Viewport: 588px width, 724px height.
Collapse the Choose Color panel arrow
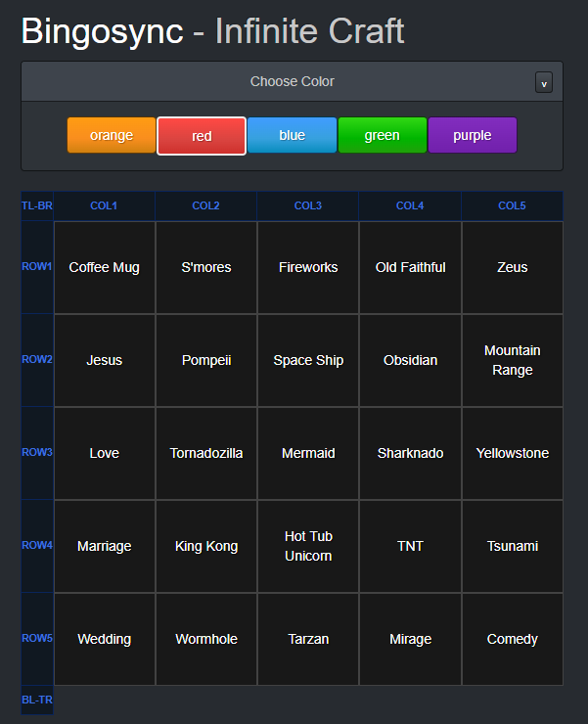click(543, 82)
